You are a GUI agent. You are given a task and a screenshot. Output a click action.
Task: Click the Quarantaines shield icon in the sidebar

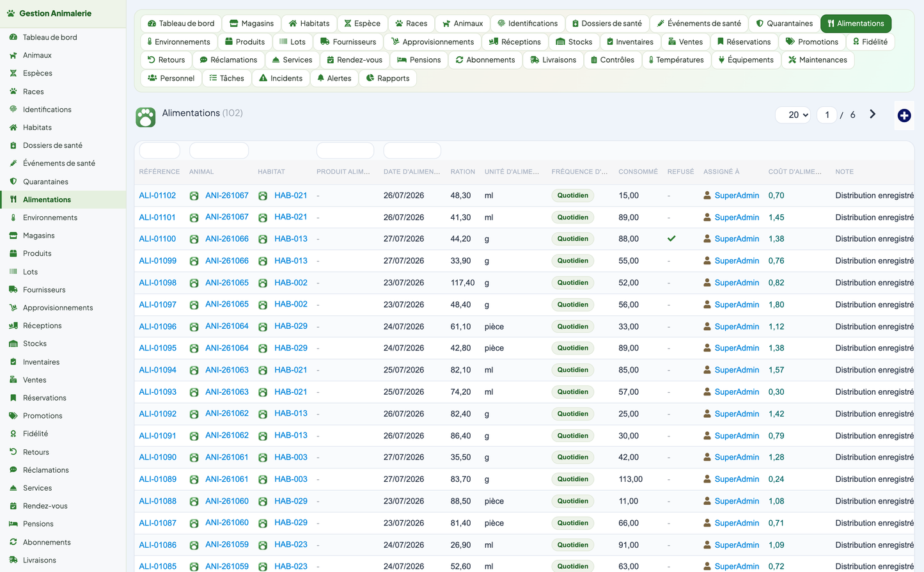[x=13, y=182]
